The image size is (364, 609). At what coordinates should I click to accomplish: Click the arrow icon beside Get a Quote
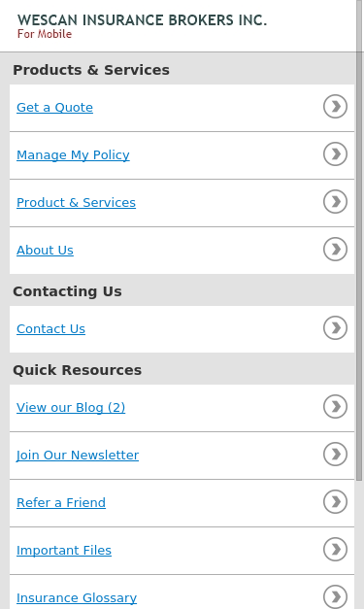(x=335, y=107)
